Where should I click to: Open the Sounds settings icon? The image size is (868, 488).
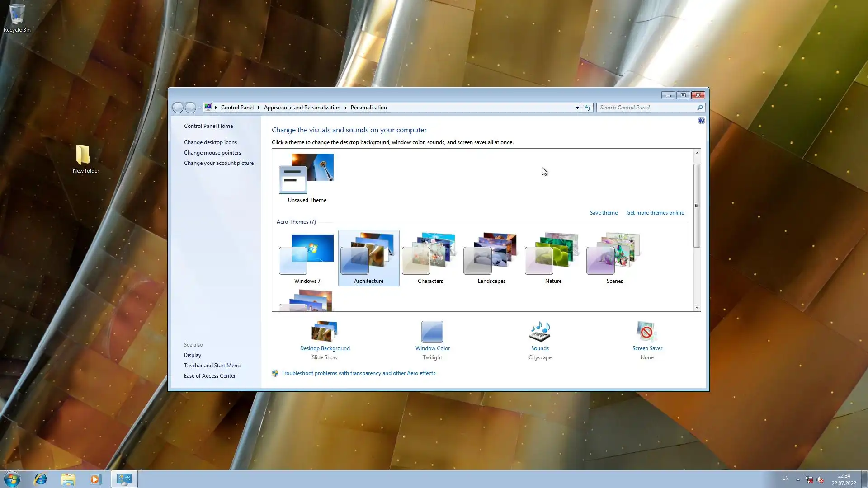[x=540, y=332]
